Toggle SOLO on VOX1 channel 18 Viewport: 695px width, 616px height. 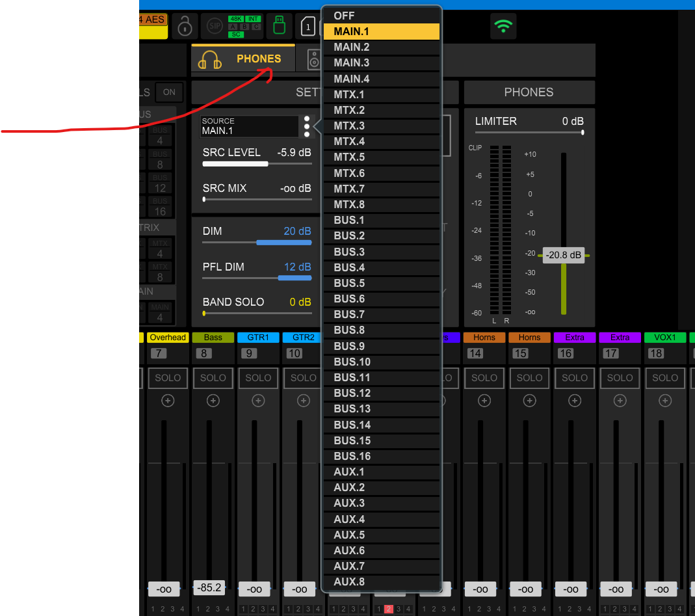click(665, 378)
